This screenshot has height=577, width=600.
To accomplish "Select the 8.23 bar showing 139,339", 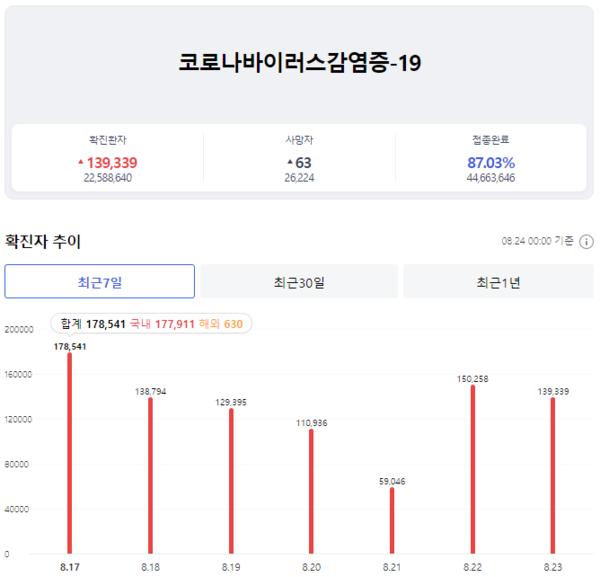I will click(553, 476).
